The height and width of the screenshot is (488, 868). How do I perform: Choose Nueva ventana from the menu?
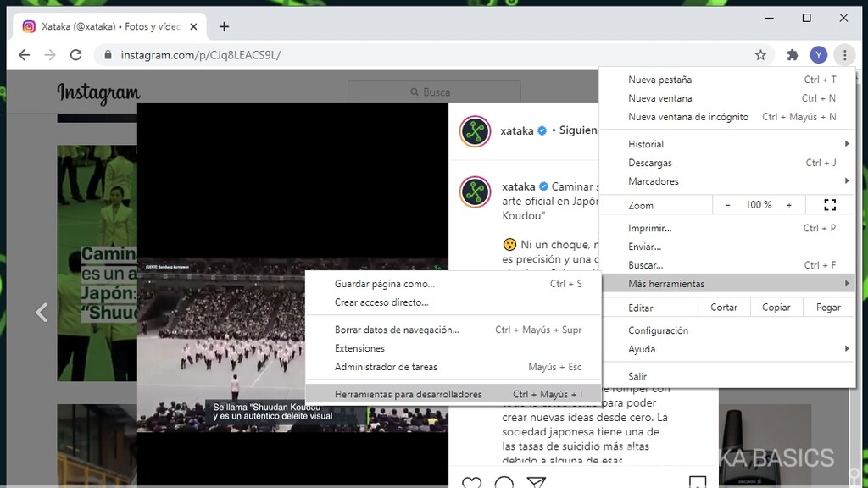click(x=727, y=98)
